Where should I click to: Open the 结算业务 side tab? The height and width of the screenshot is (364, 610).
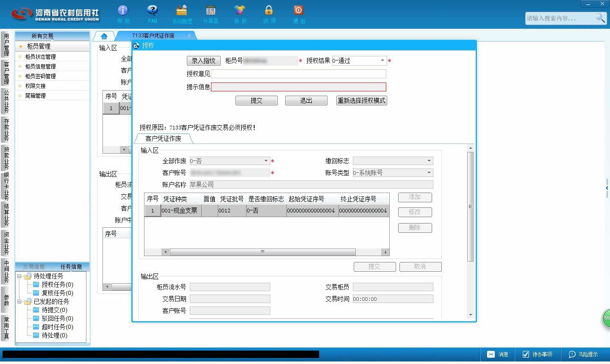coord(6,215)
